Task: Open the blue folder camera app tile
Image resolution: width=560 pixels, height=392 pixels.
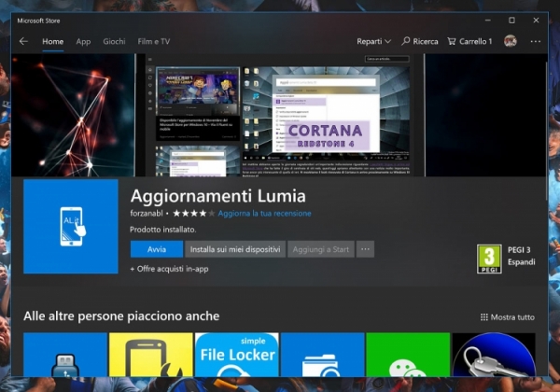Action: click(x=323, y=355)
